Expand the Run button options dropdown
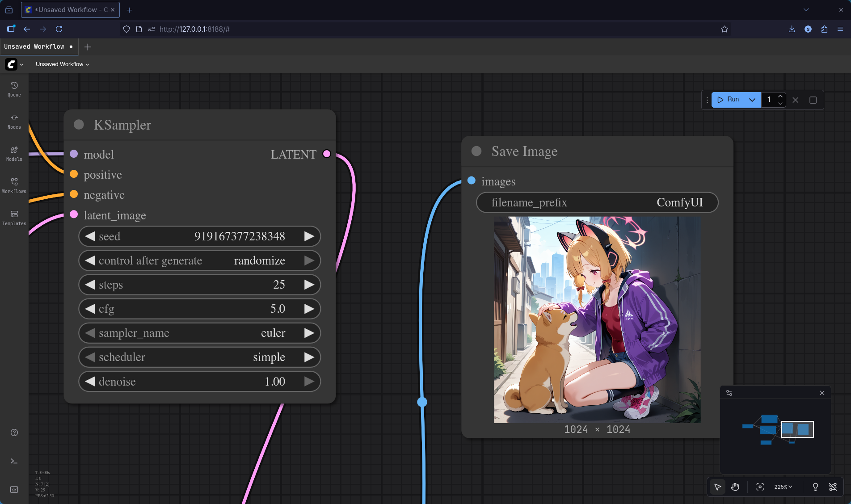This screenshot has height=504, width=851. 752,100
